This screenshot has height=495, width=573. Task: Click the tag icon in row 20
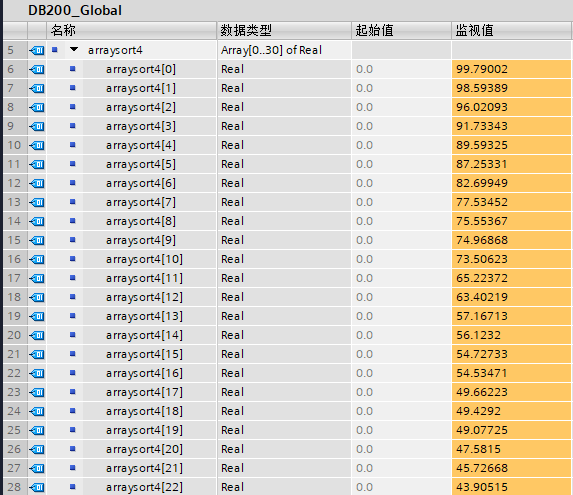[37, 335]
